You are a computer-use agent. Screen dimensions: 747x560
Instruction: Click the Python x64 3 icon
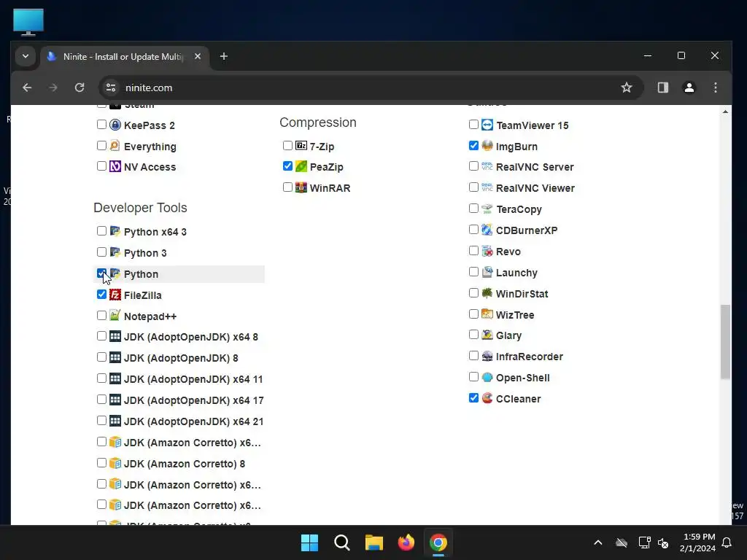tap(115, 231)
